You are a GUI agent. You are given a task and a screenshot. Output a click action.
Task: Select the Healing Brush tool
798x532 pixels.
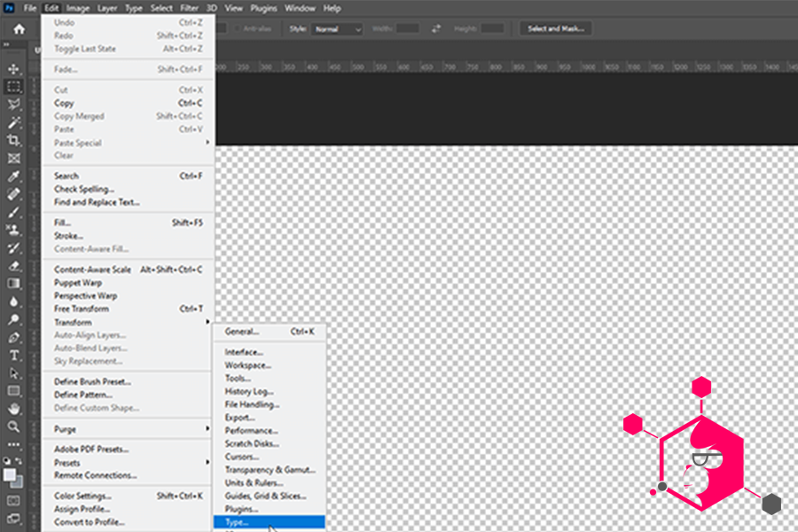(x=13, y=194)
